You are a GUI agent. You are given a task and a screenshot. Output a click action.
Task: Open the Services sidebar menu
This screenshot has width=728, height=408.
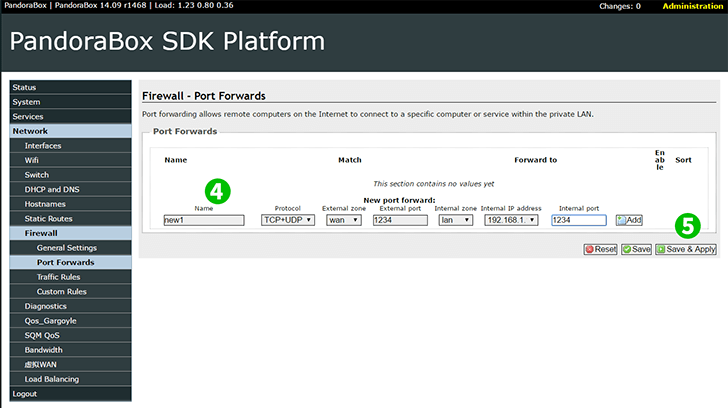[71, 117]
